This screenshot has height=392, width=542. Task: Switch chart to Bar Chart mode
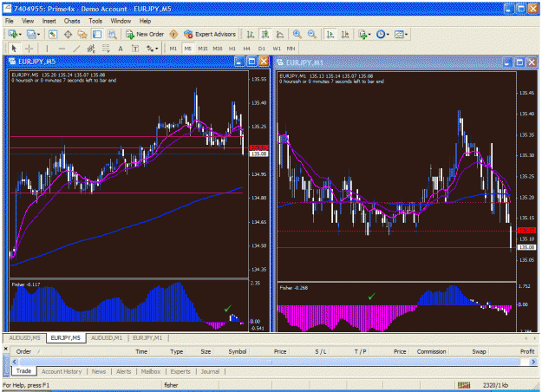[251, 34]
